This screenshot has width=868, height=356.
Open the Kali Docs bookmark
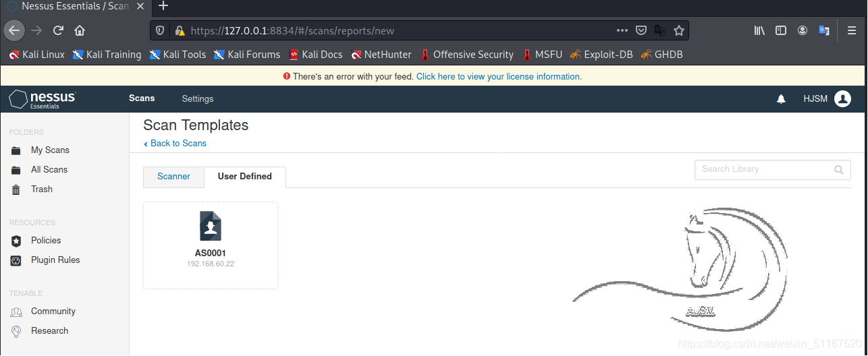point(316,55)
